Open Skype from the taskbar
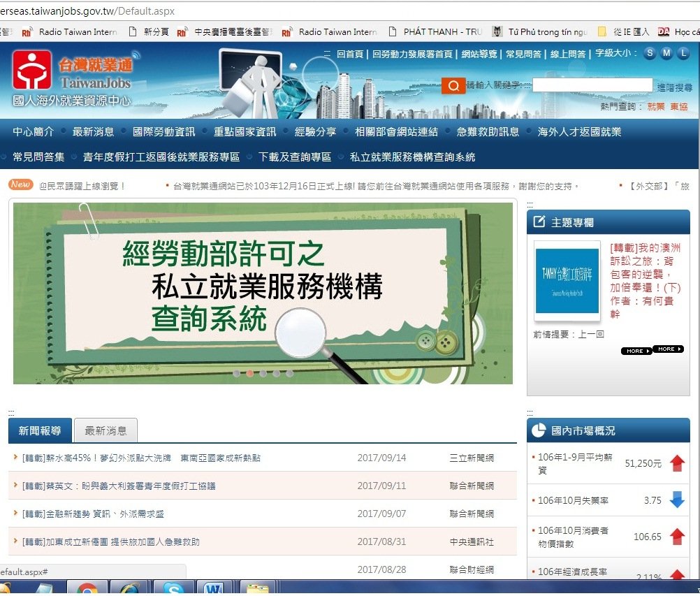The height and width of the screenshot is (596, 700). [x=173, y=588]
